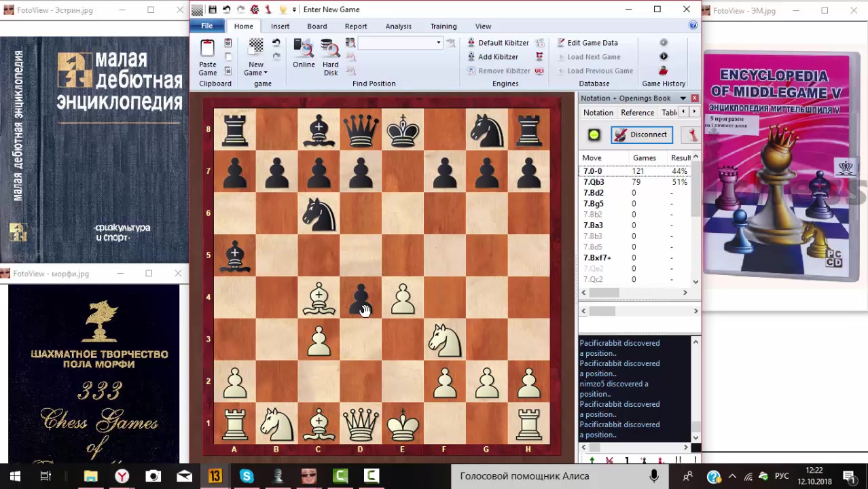Open the Report ribbon tab
Image resolution: width=868 pixels, height=489 pixels.
tap(356, 26)
